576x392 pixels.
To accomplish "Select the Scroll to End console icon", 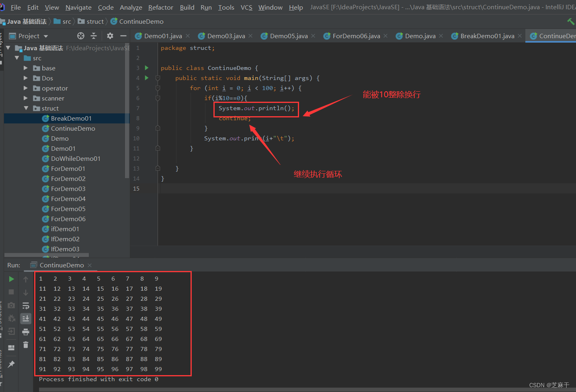I will click(x=26, y=318).
